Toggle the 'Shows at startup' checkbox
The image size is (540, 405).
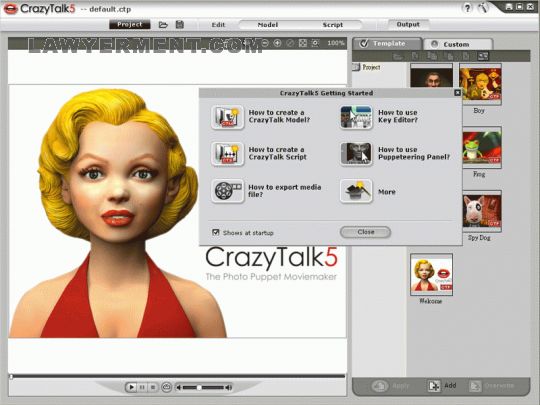click(216, 232)
